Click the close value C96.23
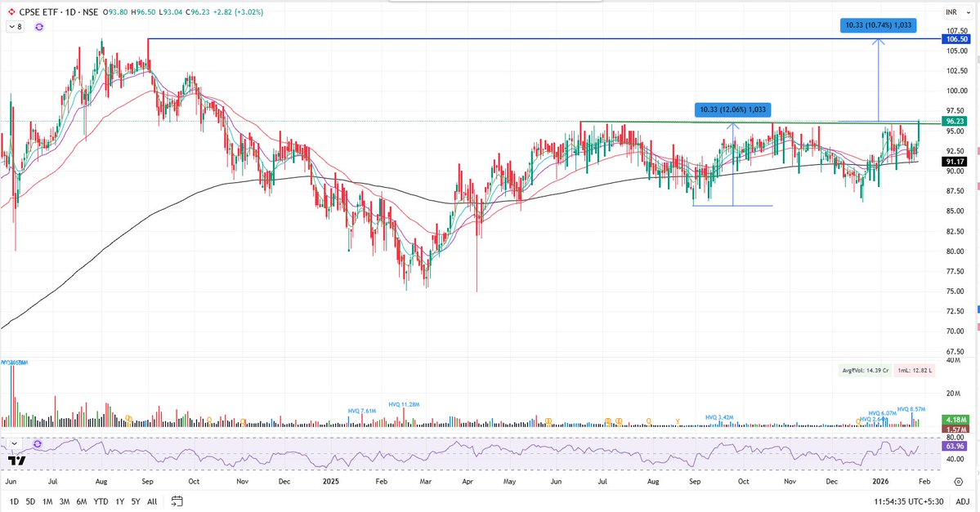The image size is (980, 512). coord(196,12)
